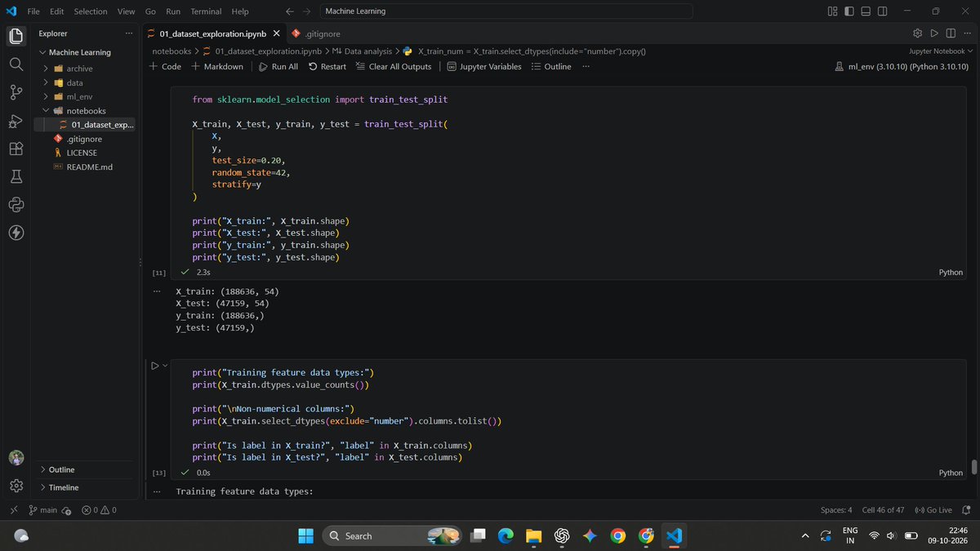Go forward with the navigation arrow

point(307,11)
